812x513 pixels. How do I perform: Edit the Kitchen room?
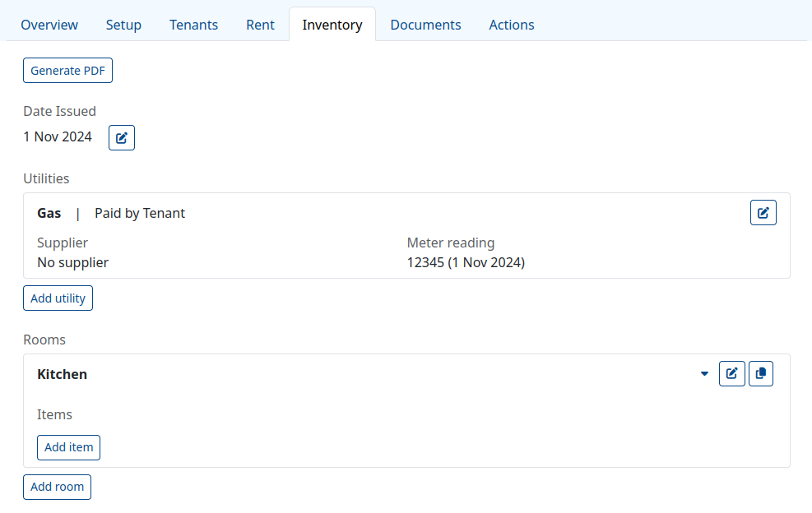[x=731, y=374]
